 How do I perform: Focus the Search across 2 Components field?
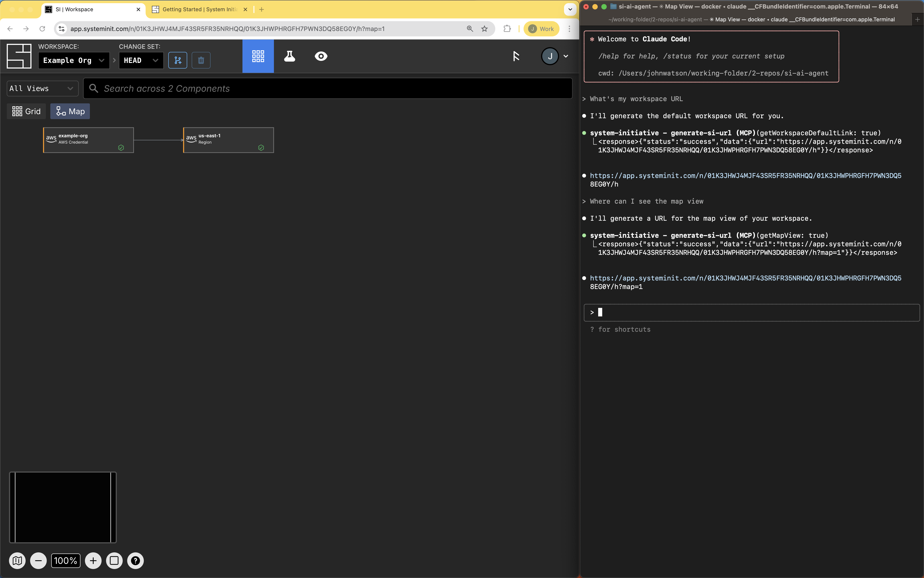coord(328,88)
